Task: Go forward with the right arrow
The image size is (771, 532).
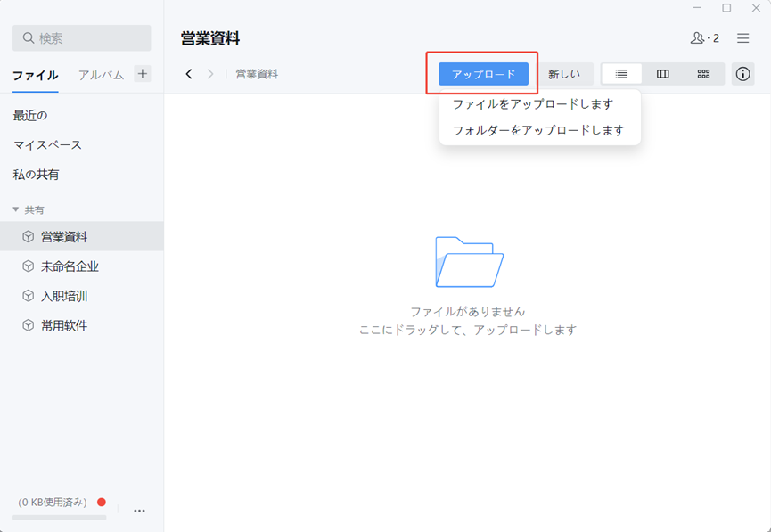Action: 210,74
